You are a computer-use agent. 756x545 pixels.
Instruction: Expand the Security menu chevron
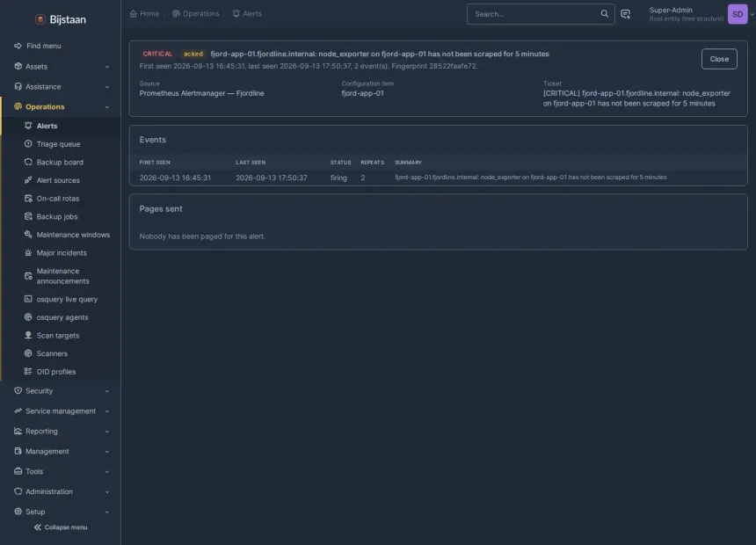coord(107,391)
